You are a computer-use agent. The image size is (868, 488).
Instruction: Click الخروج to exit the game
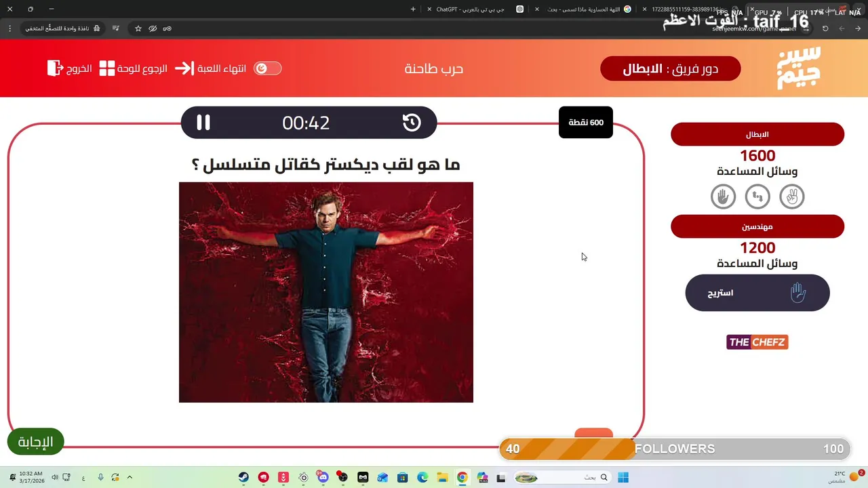click(x=70, y=68)
